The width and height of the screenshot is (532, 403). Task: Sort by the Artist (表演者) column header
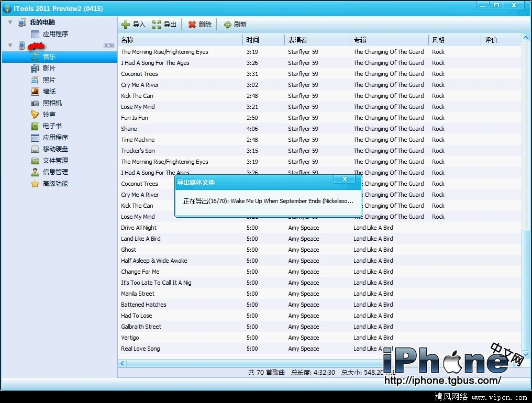[297, 40]
